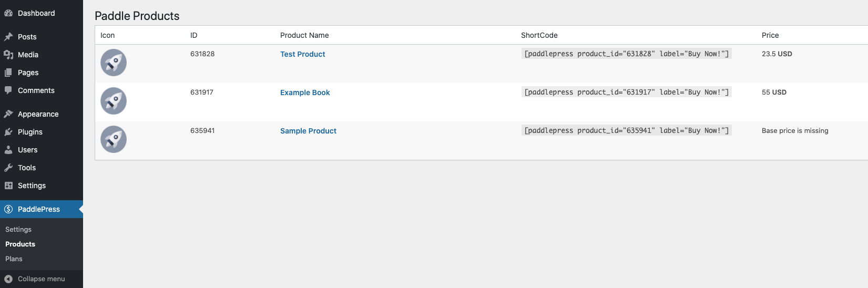Click the Media library icon

click(x=8, y=55)
